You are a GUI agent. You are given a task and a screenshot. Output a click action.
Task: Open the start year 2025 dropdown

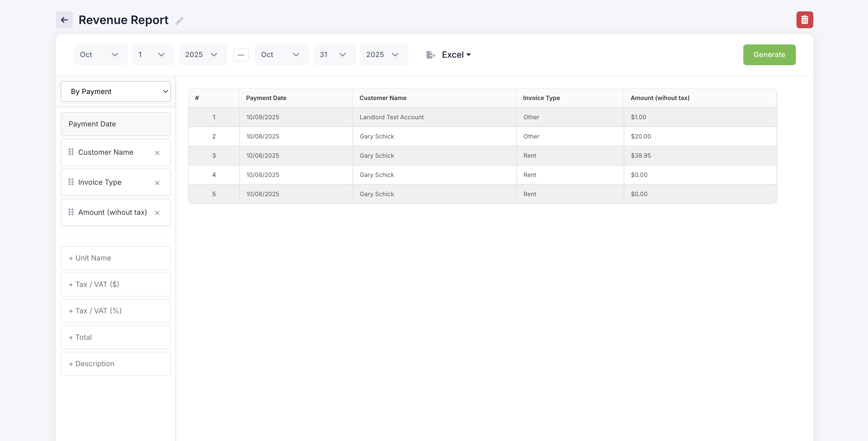202,55
